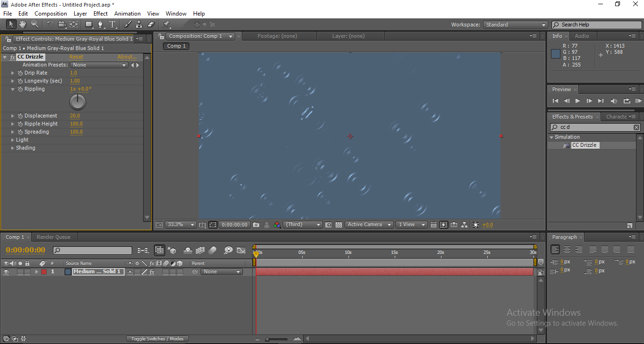Switch to the Render Queue tab
The width and height of the screenshot is (644, 344).
click(53, 237)
